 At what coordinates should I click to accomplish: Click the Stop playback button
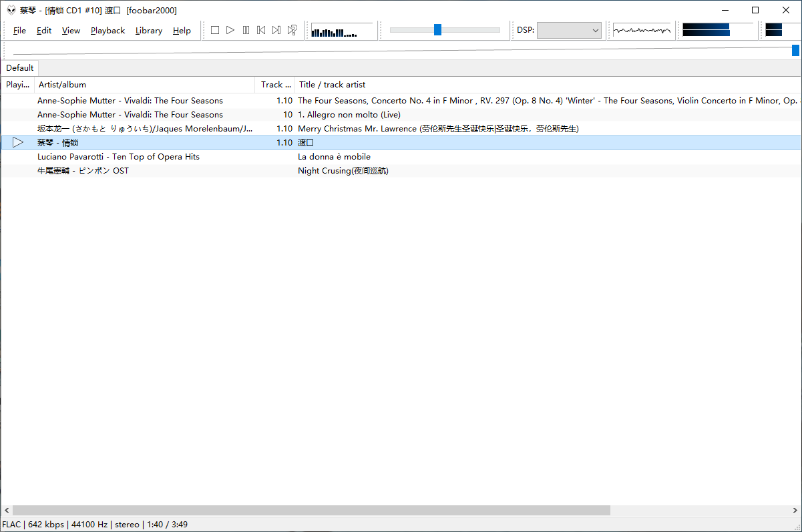215,30
